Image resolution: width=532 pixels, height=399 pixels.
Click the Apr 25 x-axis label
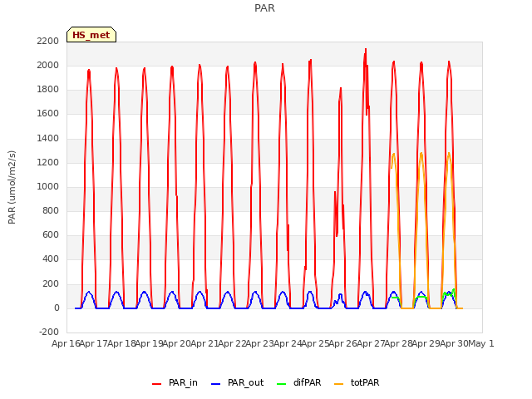[x=315, y=343]
